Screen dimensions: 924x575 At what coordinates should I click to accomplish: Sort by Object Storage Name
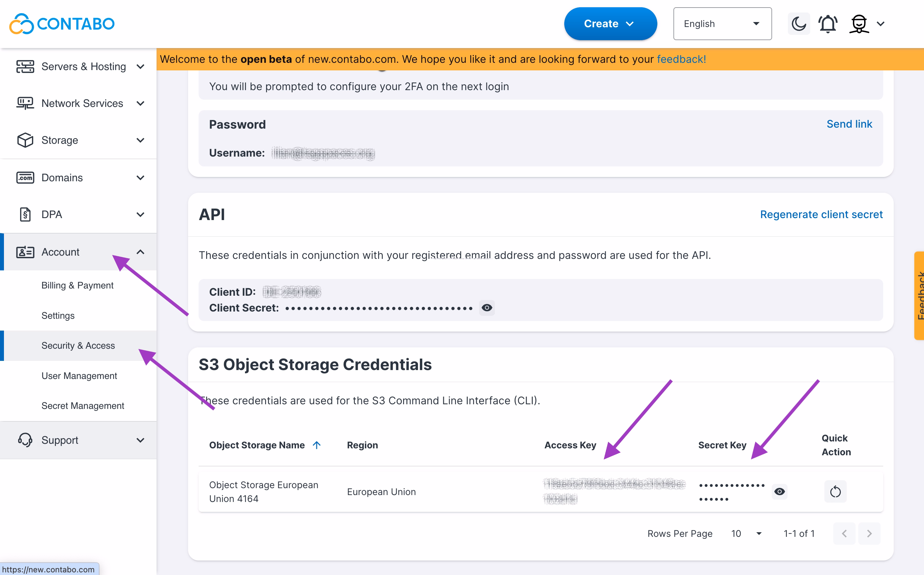(317, 445)
